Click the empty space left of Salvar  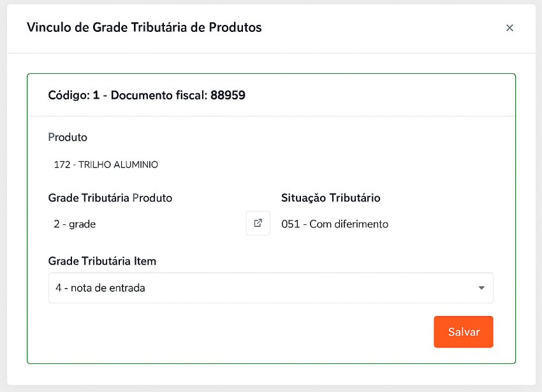click(255, 332)
